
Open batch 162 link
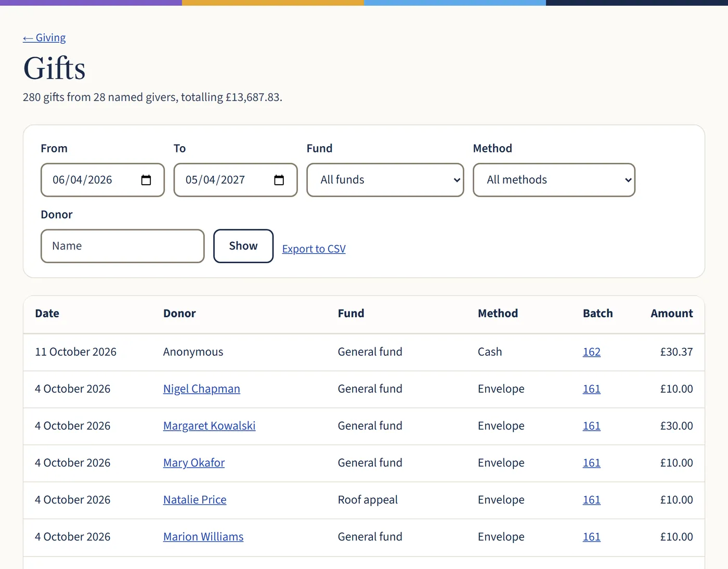pyautogui.click(x=592, y=352)
